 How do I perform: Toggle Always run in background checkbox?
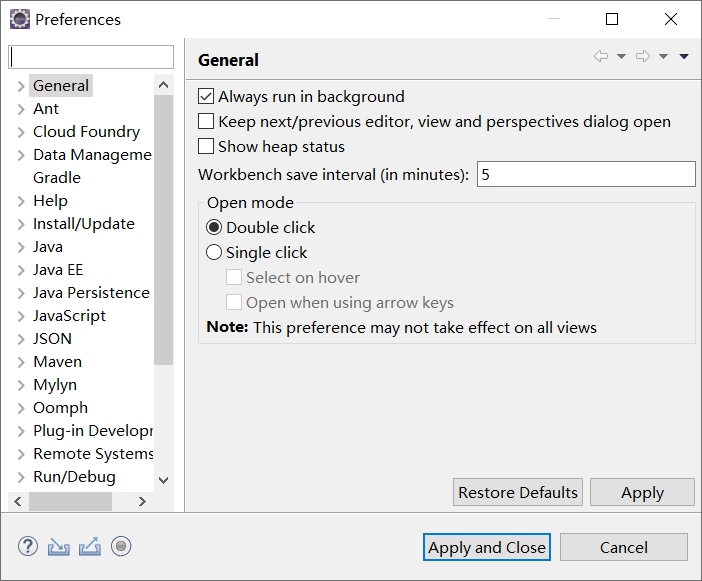tap(206, 96)
